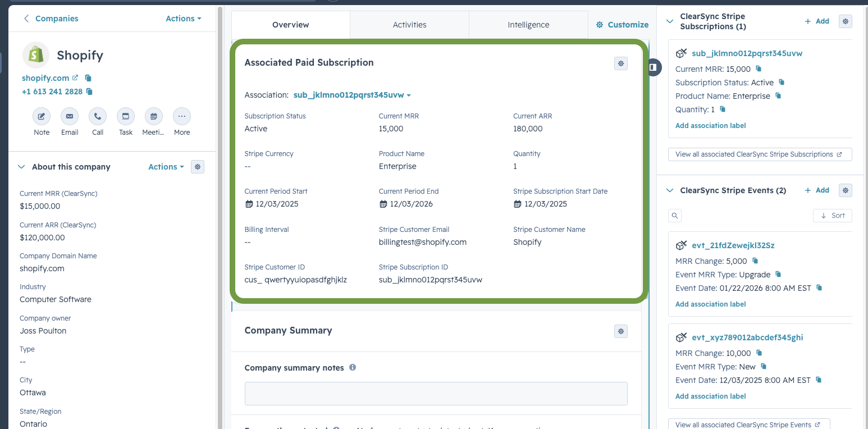Open the top Actions dropdown beside Companies

click(184, 19)
